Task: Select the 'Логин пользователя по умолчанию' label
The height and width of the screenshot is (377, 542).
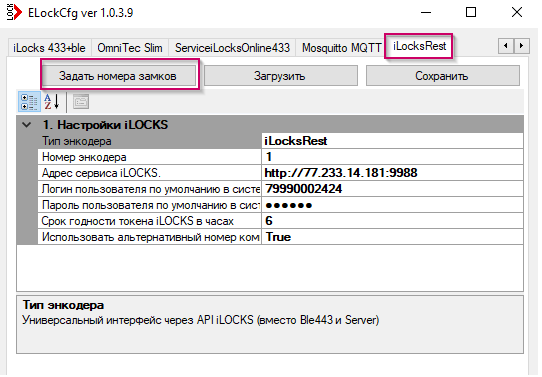Action: (x=150, y=189)
